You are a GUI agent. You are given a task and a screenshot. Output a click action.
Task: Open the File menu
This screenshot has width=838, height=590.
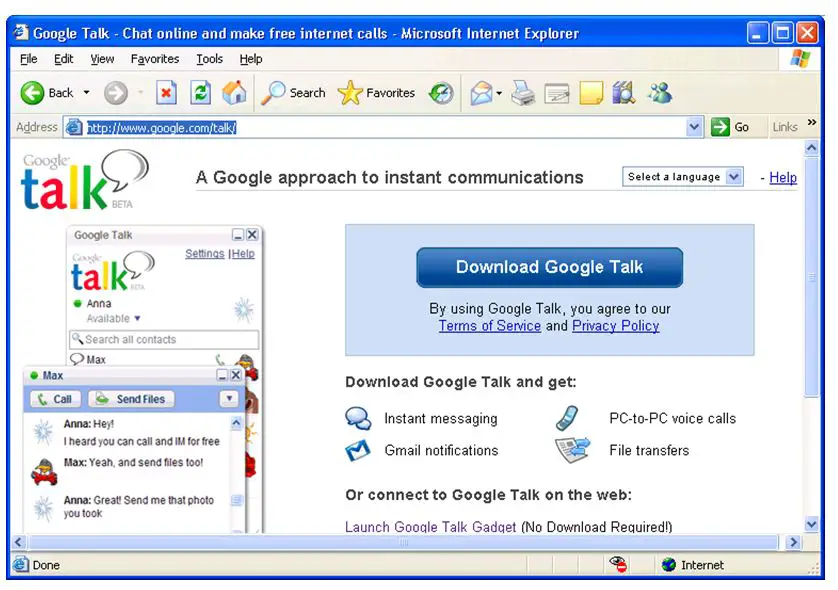pyautogui.click(x=28, y=59)
